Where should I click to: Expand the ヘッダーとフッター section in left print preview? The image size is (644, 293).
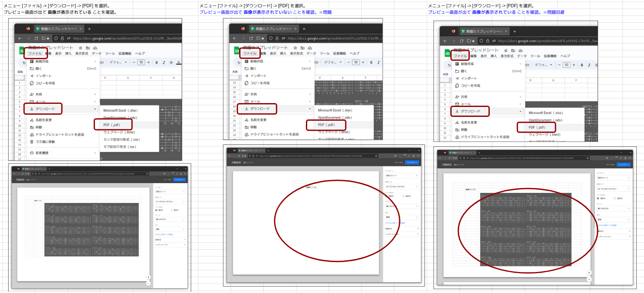click(x=170, y=244)
